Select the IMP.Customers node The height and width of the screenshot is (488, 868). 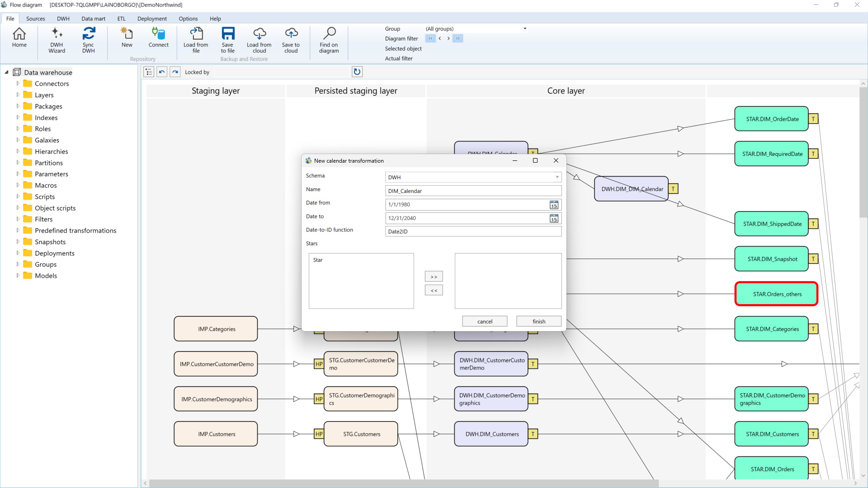216,434
